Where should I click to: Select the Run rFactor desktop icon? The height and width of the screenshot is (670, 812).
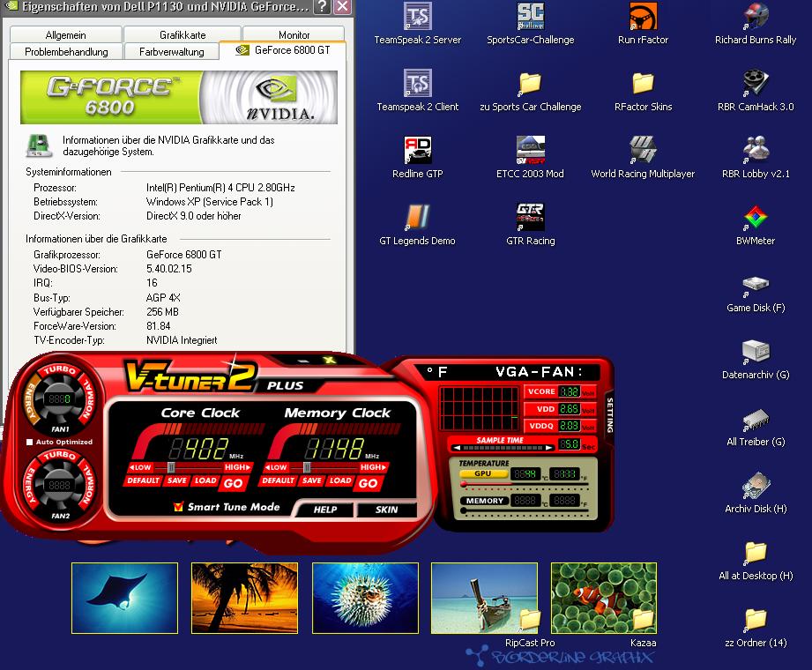click(x=643, y=17)
